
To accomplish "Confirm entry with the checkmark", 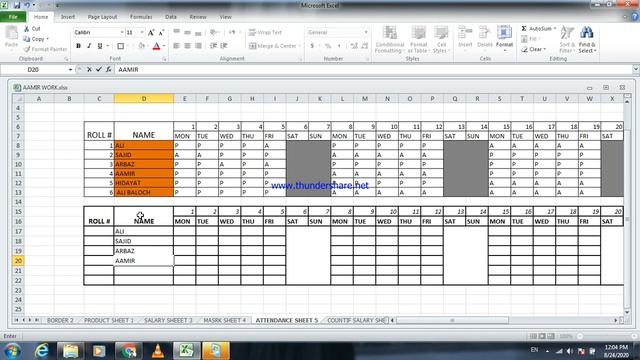I will click(x=98, y=70).
